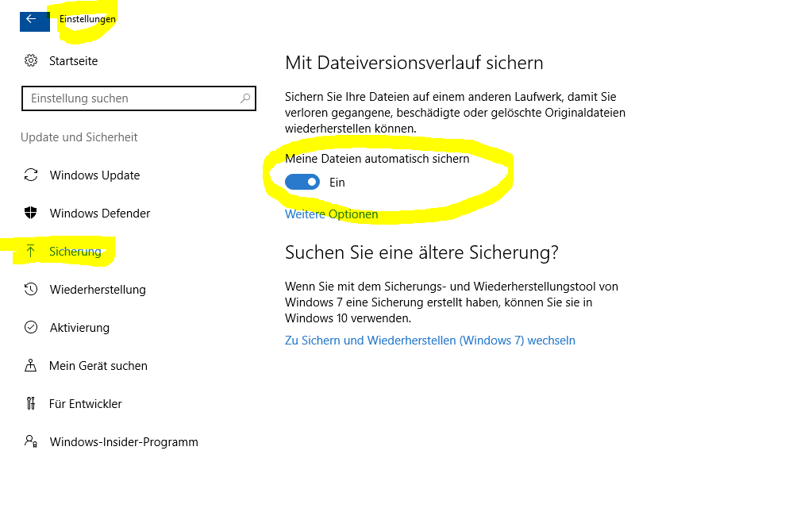Open the Windows-Insider-Programm section
The image size is (812, 512).
pyautogui.click(x=124, y=442)
